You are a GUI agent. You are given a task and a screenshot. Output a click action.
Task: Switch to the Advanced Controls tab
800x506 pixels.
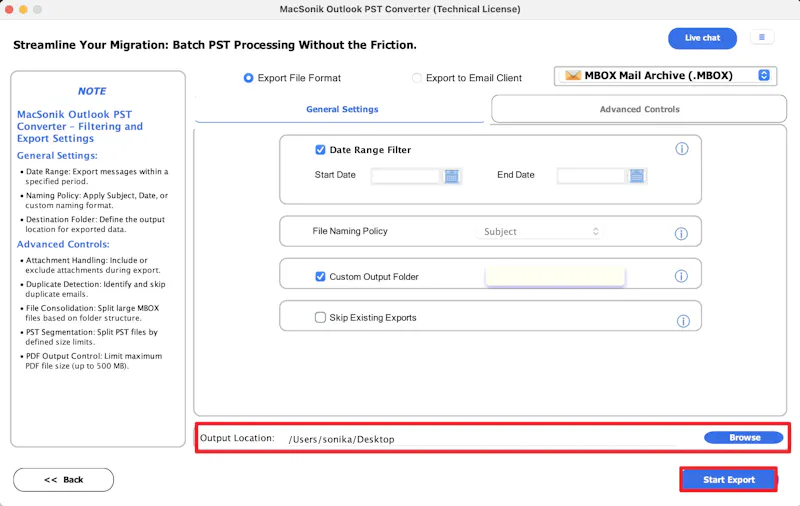(x=639, y=109)
